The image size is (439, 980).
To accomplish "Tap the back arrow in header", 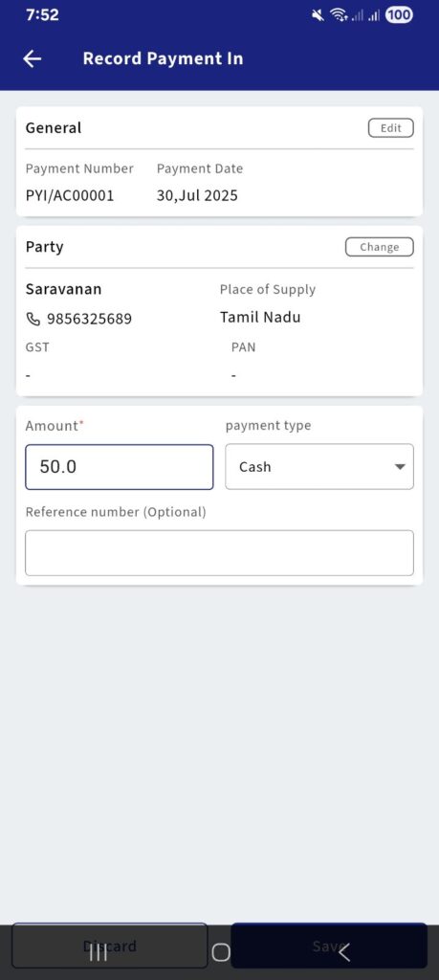I will coord(32,58).
